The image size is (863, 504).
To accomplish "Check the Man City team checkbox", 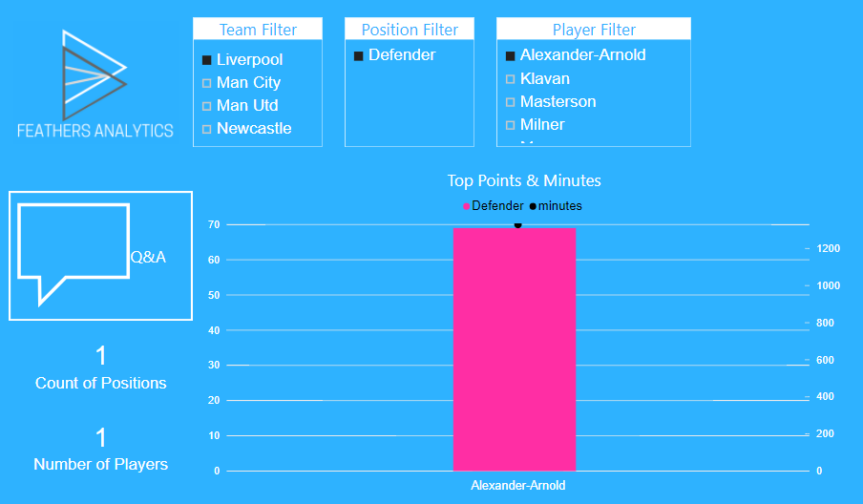I will coord(207,83).
